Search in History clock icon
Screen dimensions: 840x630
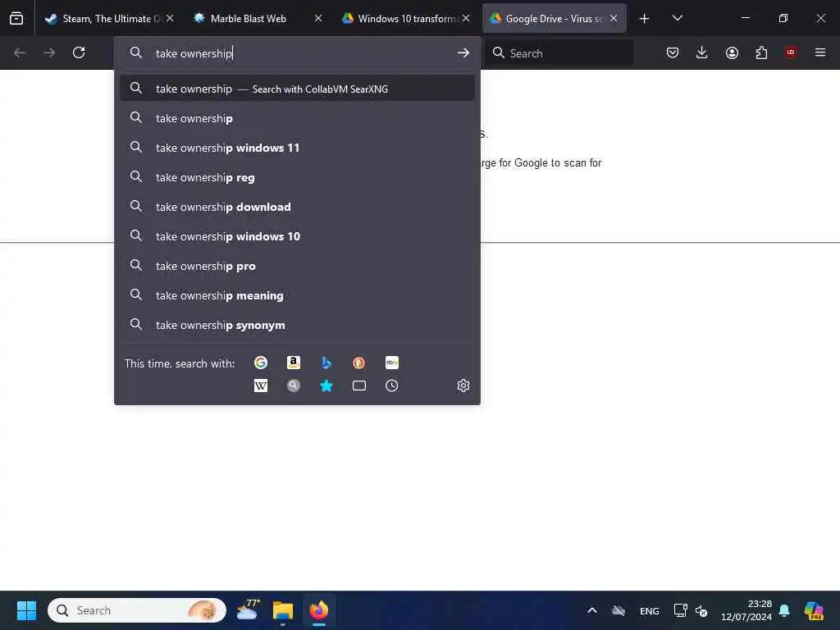tap(391, 386)
